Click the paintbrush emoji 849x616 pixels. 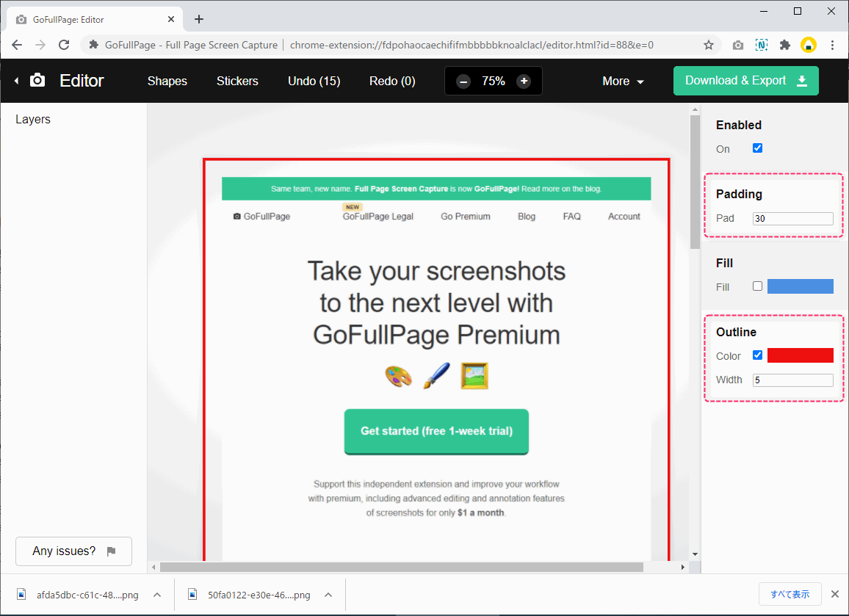pyautogui.click(x=436, y=376)
